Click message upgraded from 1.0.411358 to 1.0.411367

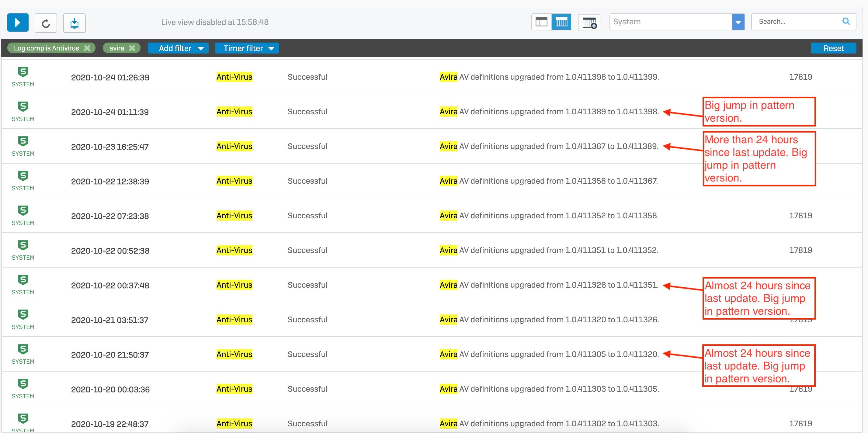[549, 181]
